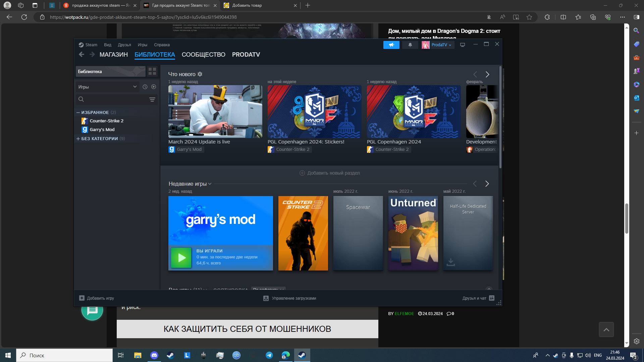644x362 pixels.
Task: Show previous What's New items
Action: click(x=475, y=74)
